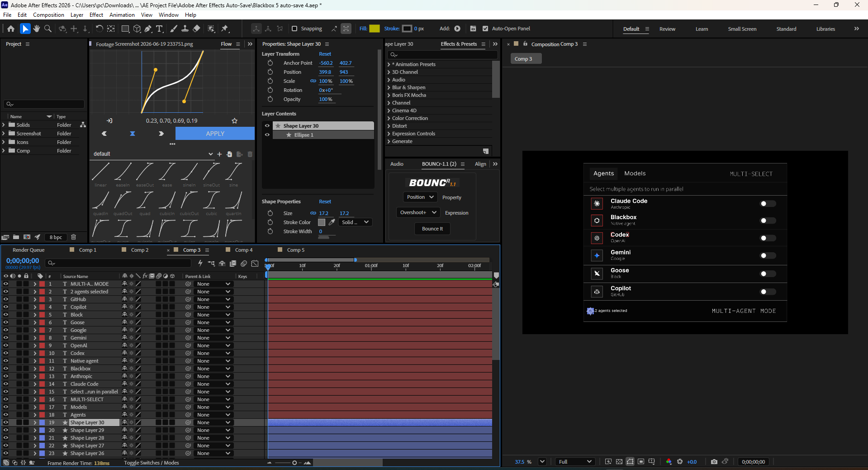Open the Position dropdown in BOUNCr panel
868x470 pixels.
pyautogui.click(x=420, y=197)
